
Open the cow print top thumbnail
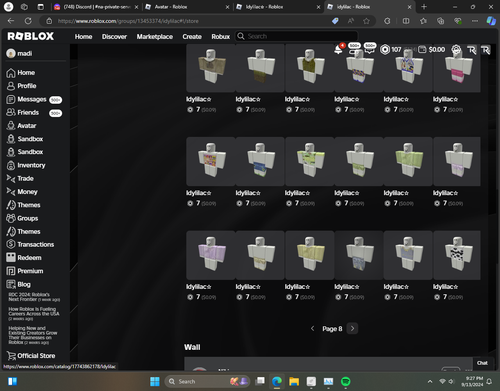tap(457, 255)
